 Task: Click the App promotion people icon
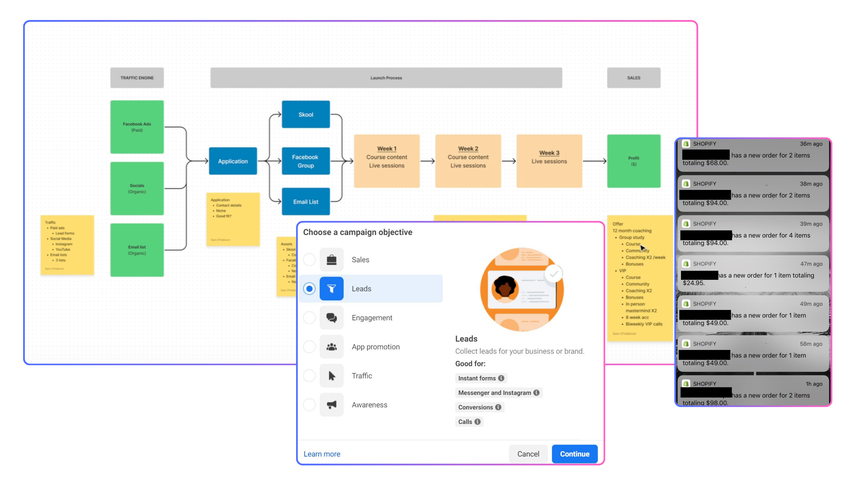tap(331, 347)
